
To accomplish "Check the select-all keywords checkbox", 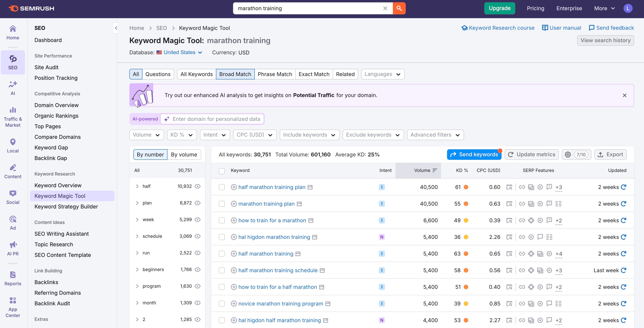I will point(222,170).
